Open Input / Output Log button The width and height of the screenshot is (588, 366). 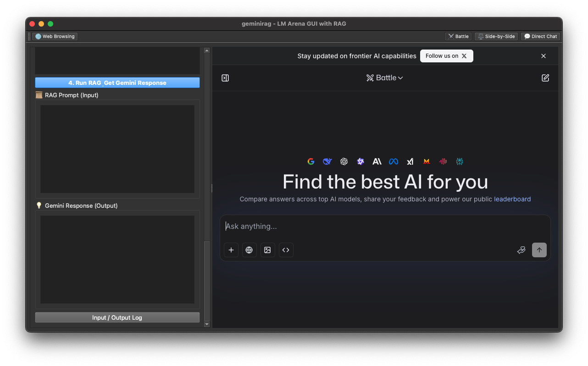117,317
